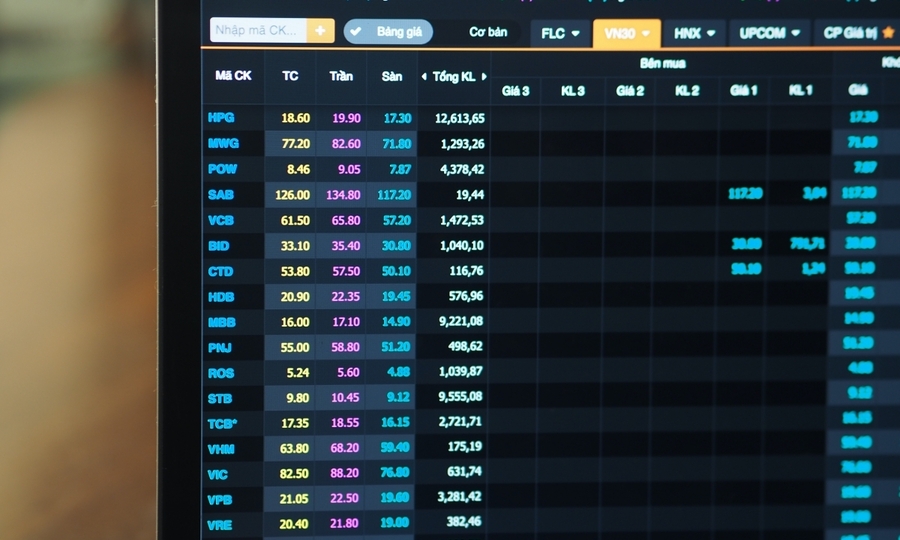Click the Bên mua group header
Image resolution: width=900 pixels, height=540 pixels.
(x=662, y=63)
